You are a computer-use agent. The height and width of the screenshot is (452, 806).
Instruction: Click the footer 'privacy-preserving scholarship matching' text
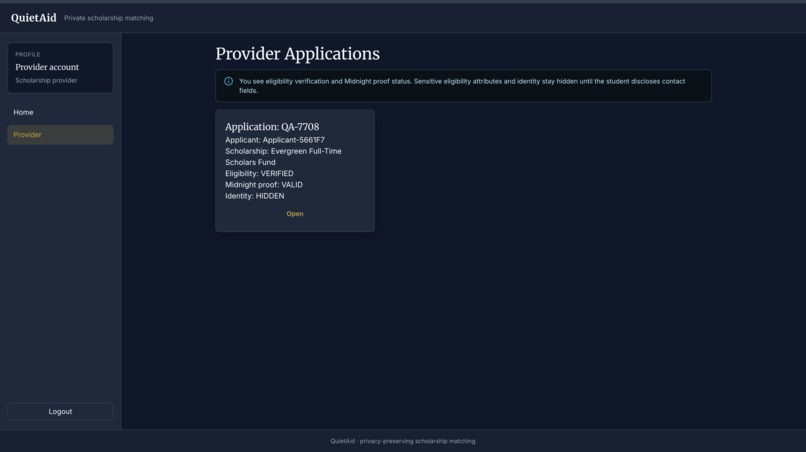[x=417, y=441]
